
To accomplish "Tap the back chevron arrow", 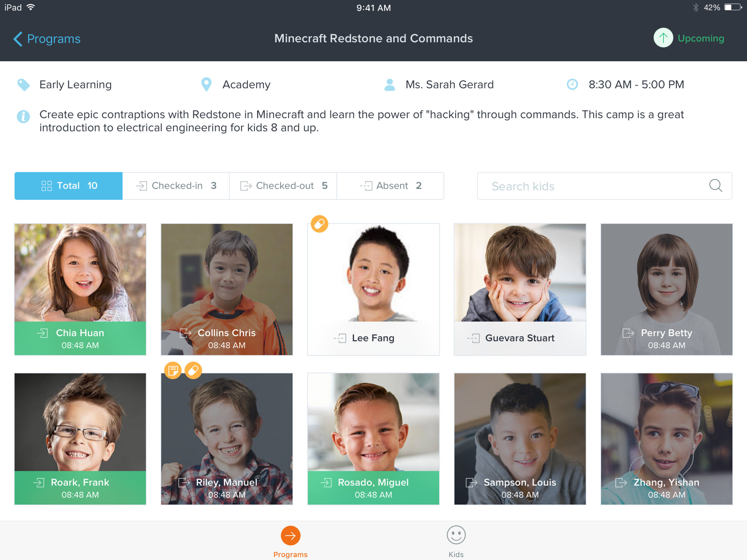I will point(18,39).
